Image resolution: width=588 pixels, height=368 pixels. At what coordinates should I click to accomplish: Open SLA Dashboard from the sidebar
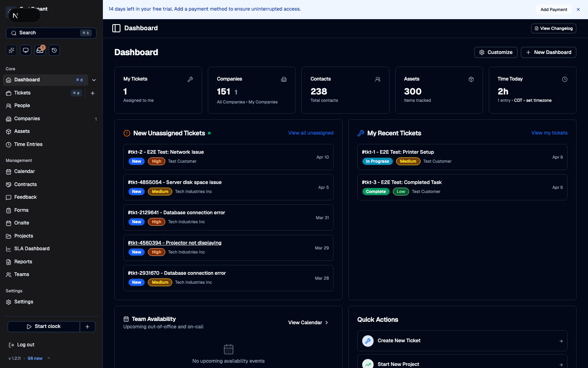32,248
